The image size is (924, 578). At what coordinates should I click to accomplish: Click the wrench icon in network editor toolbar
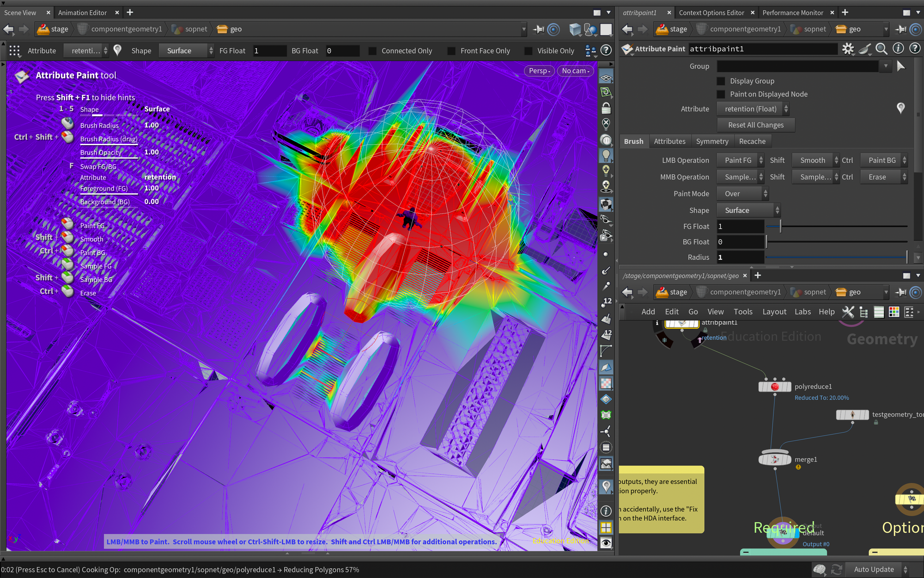pos(848,312)
